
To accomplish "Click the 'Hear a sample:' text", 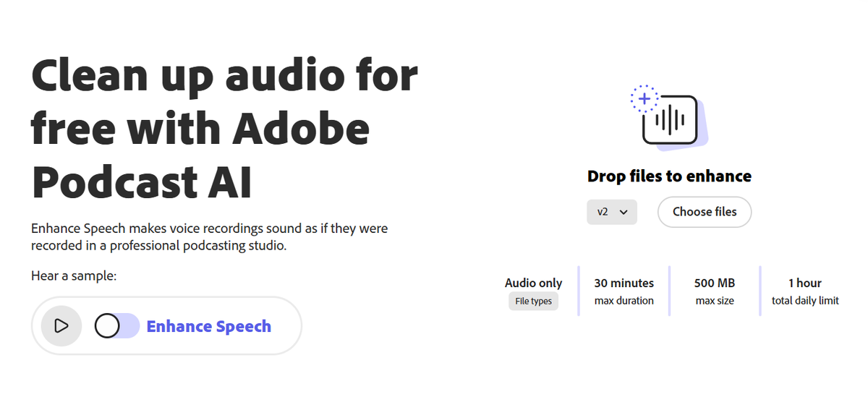I will click(74, 276).
